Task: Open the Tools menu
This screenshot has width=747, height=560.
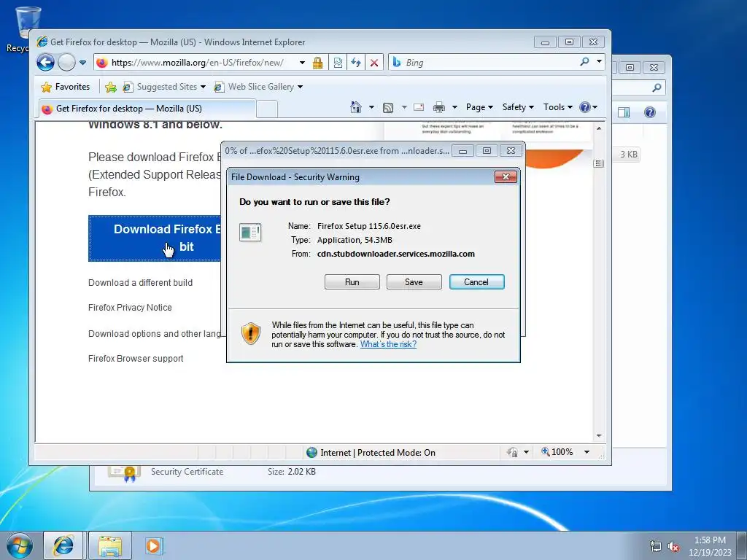Action: (558, 107)
